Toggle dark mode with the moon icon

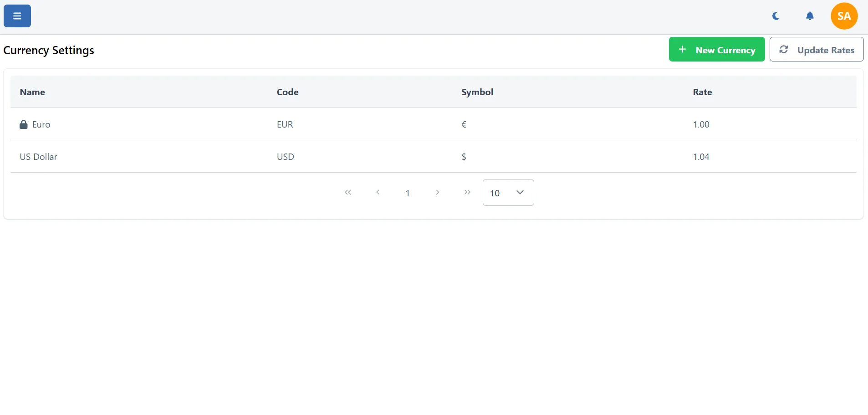click(x=776, y=16)
